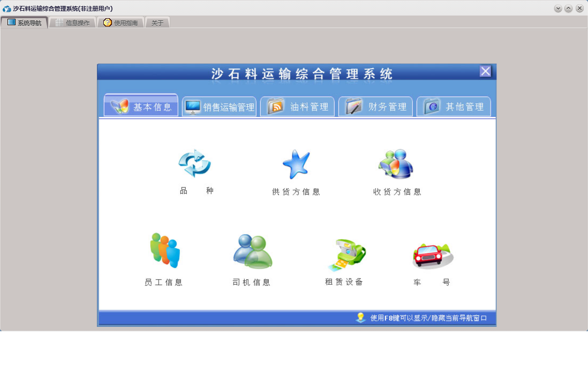Switch to the 其他管理 tab
This screenshot has width=588, height=381.
[x=454, y=107]
